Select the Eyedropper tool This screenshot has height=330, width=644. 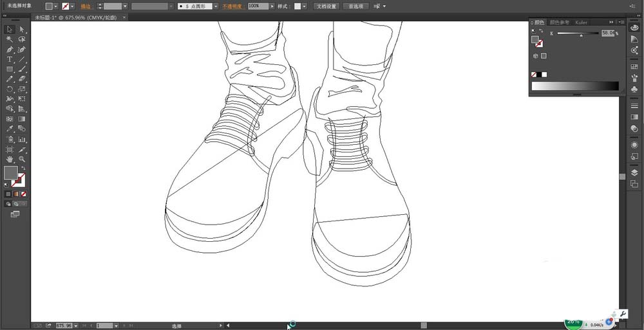[10, 129]
